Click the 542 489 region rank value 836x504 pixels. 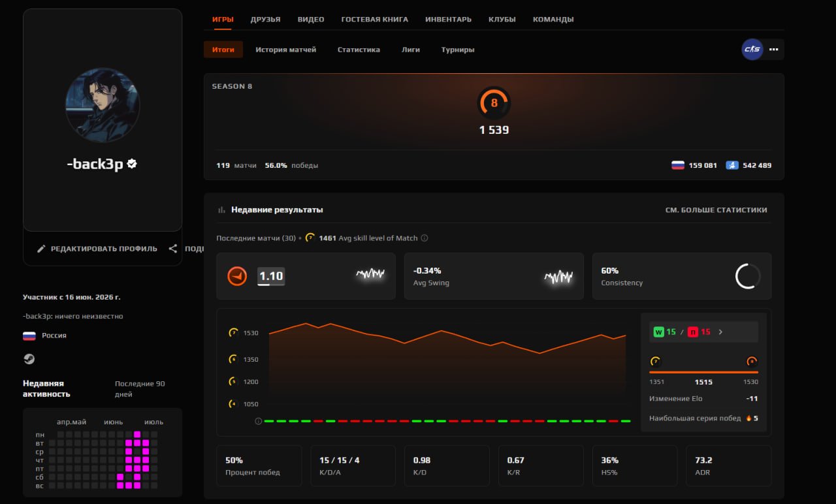757,165
